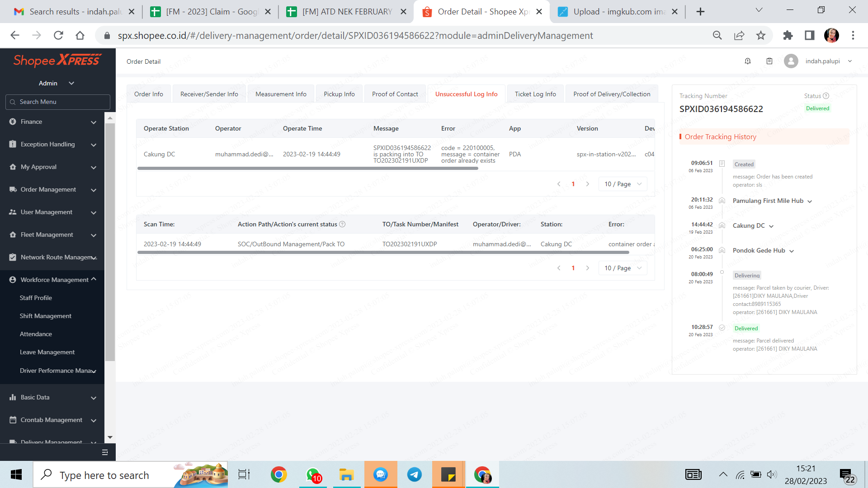Image resolution: width=868 pixels, height=488 pixels.
Task: Open the browser extensions puzzle icon
Action: pos(788,35)
